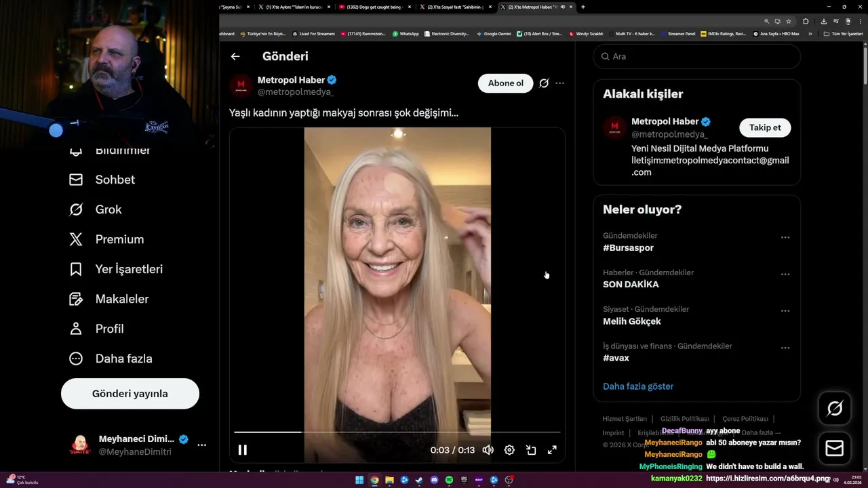Open Gizlilik Politikası link
This screenshot has width=868, height=488.
click(684, 419)
